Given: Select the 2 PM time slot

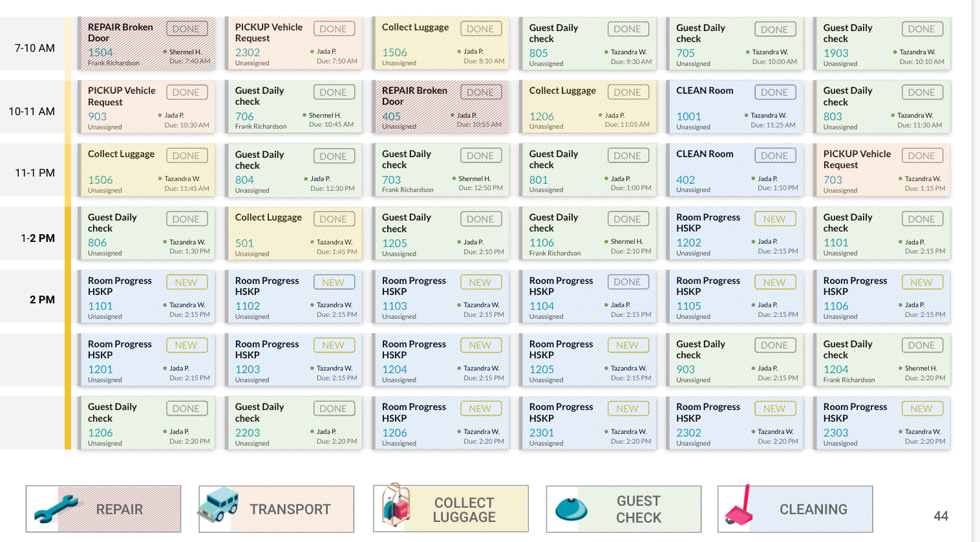Looking at the screenshot, I should (42, 299).
